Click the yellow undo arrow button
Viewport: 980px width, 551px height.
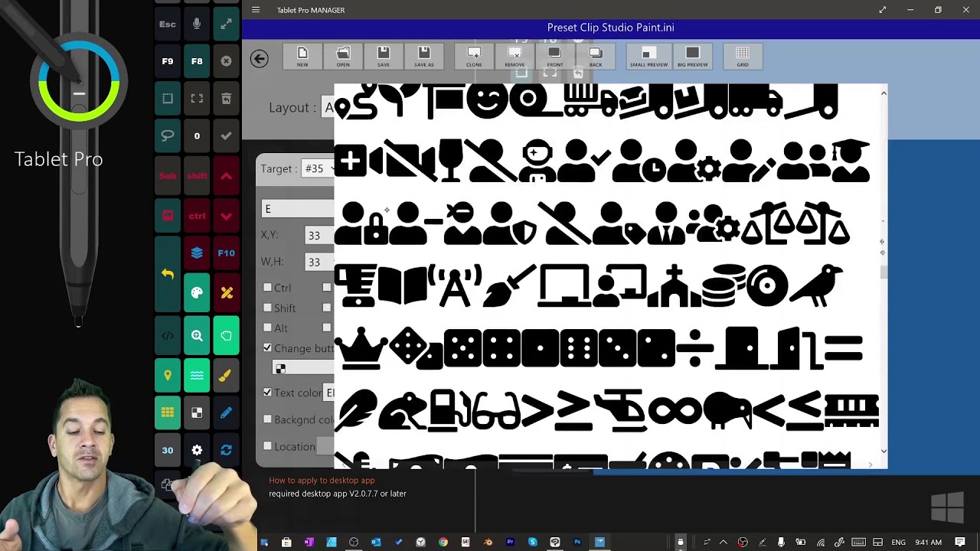[168, 274]
